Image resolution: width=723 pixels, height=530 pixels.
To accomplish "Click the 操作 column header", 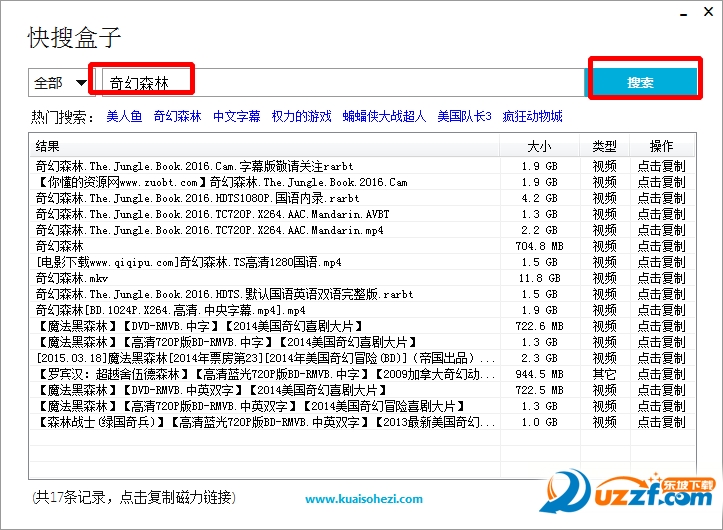I will [662, 146].
